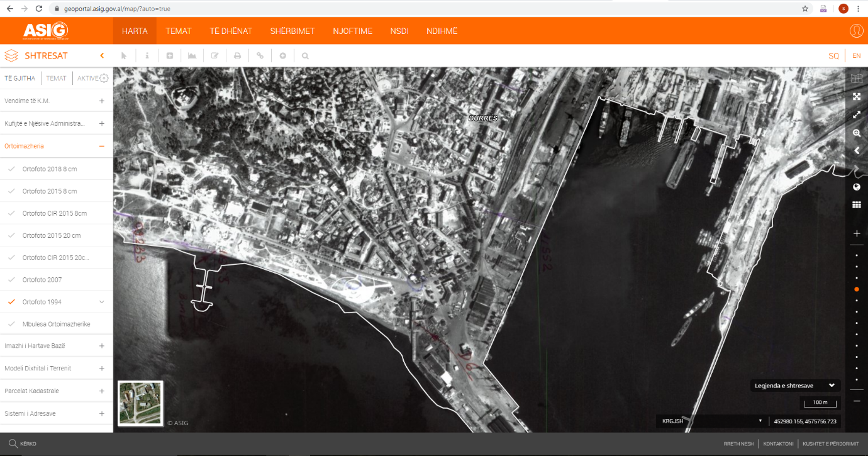
Task: Open the HARTA menu
Action: pyautogui.click(x=135, y=31)
